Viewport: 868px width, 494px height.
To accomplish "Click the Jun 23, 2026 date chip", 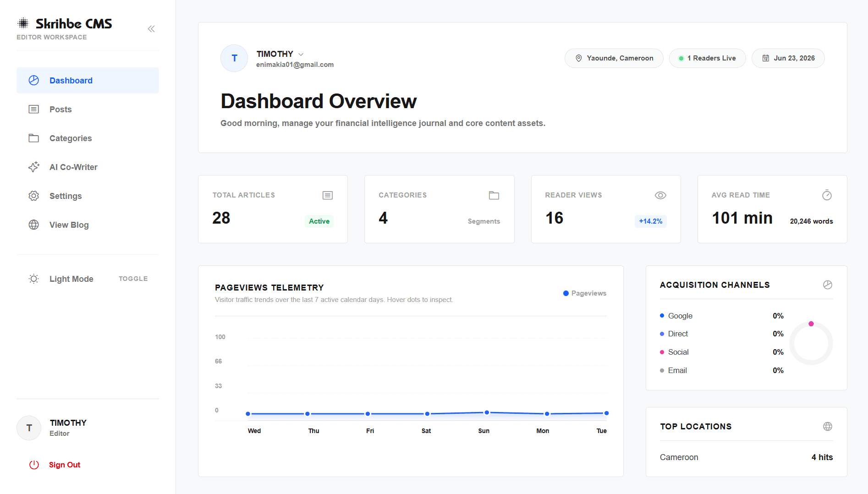I will [788, 58].
